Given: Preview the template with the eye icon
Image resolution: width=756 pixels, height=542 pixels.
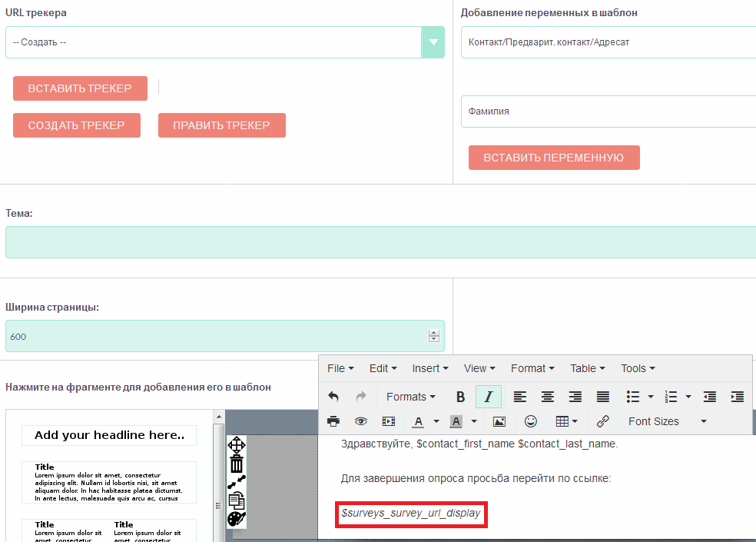Looking at the screenshot, I should (360, 421).
